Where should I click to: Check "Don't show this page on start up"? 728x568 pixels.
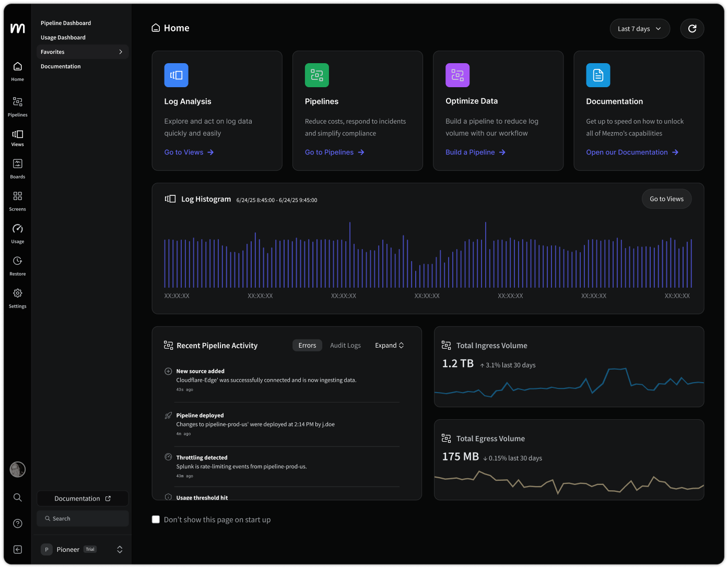(156, 519)
